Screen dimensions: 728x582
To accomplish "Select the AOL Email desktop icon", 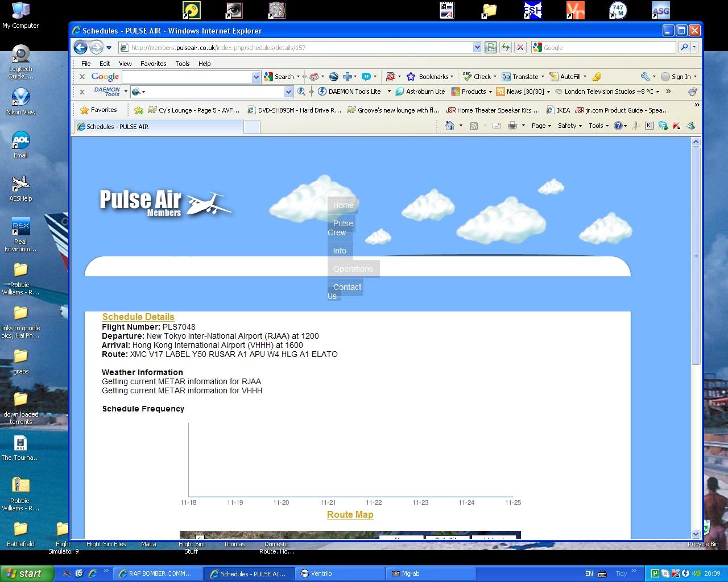I will pyautogui.click(x=20, y=145).
